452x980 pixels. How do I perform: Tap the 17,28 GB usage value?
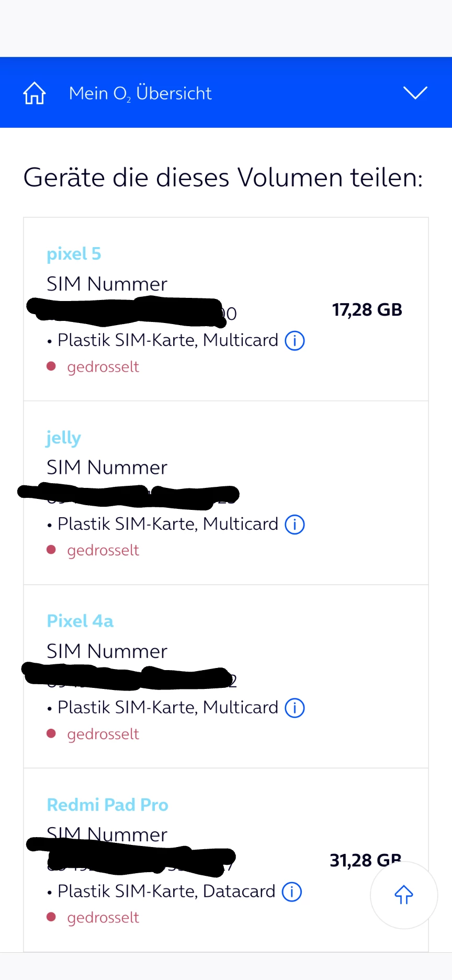coord(367,310)
